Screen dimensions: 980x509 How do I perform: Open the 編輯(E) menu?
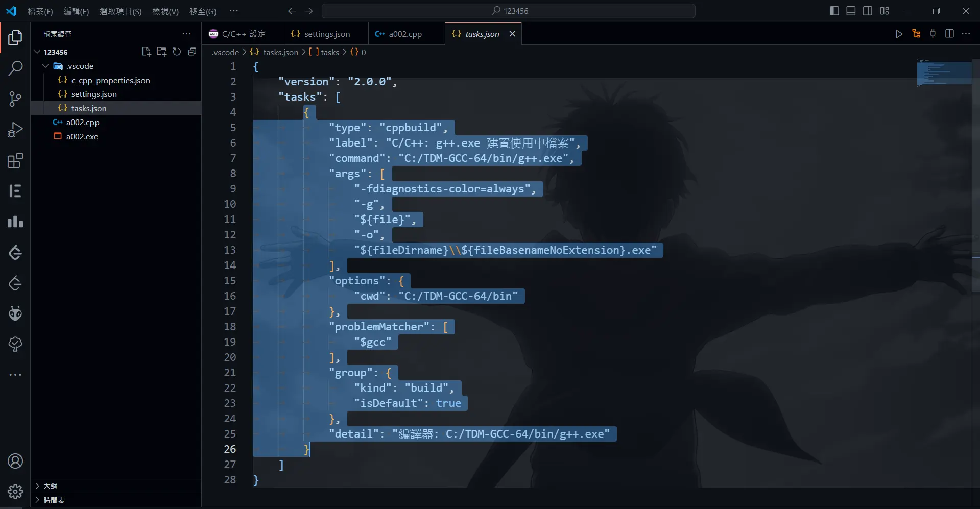point(76,11)
